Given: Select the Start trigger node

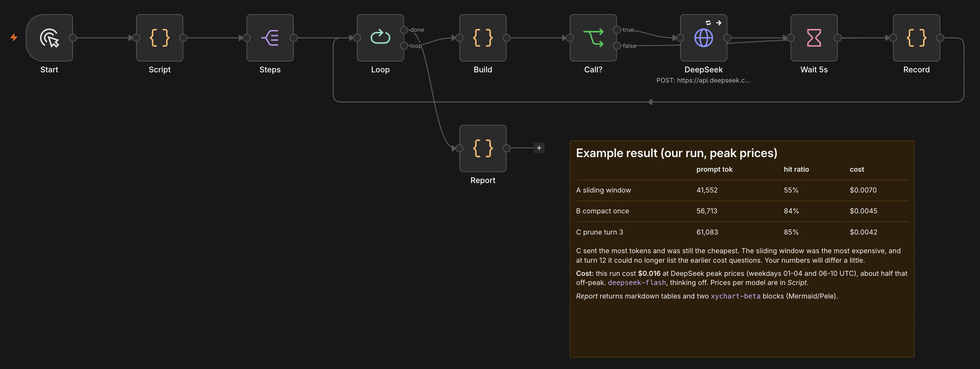Looking at the screenshot, I should [x=49, y=38].
